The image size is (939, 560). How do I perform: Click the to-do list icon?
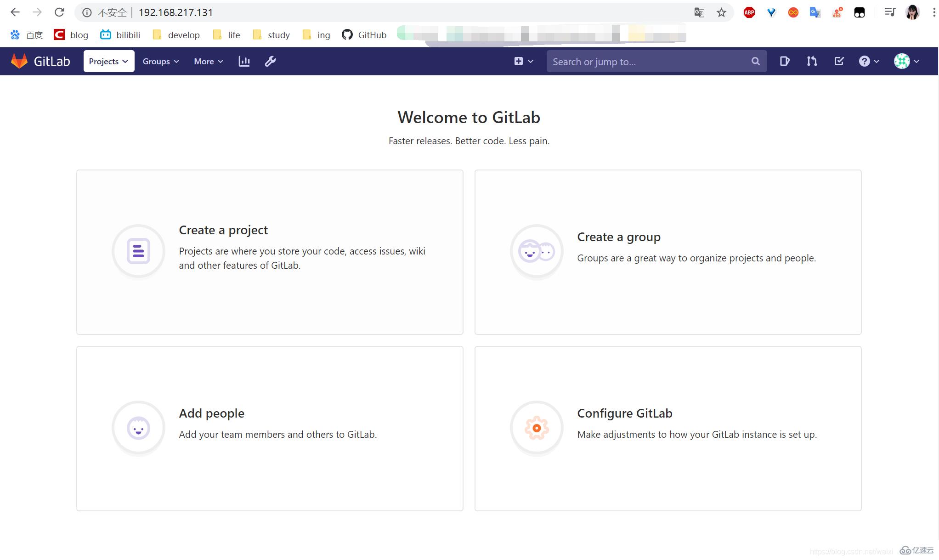pyautogui.click(x=839, y=61)
